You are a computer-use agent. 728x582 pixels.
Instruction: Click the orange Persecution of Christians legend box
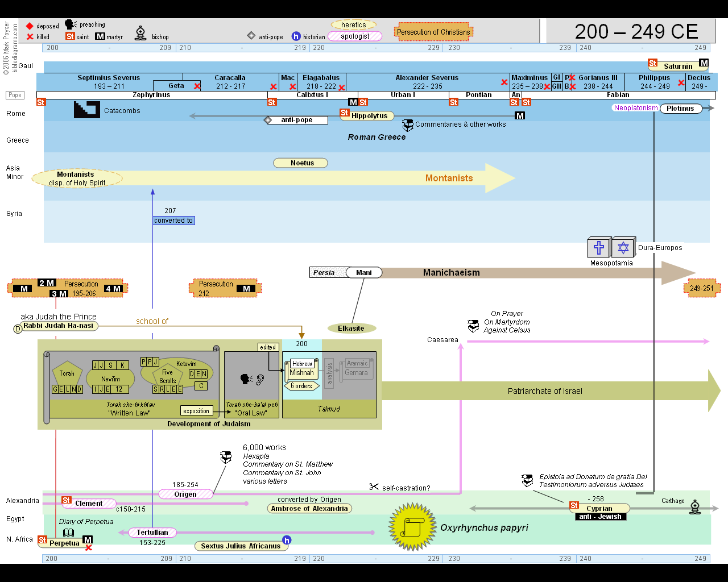[x=433, y=32]
